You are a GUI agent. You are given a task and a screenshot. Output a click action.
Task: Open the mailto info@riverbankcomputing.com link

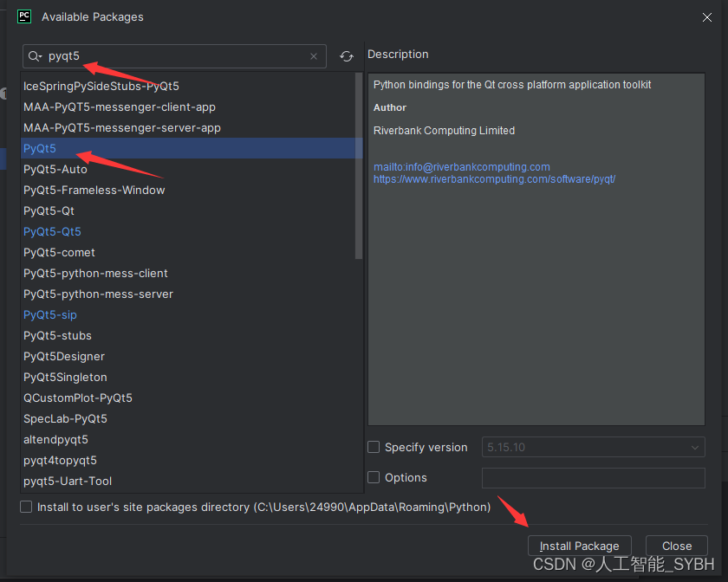[x=461, y=167]
